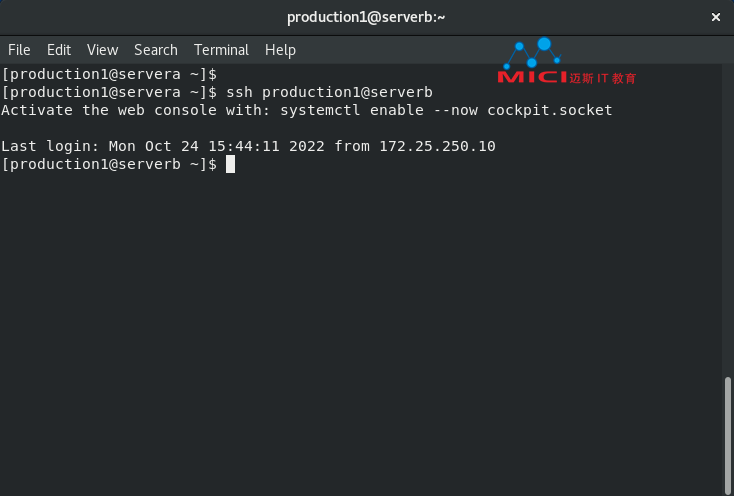Click the red Chinese text beside MICI
The image size is (734, 496).
(602, 78)
